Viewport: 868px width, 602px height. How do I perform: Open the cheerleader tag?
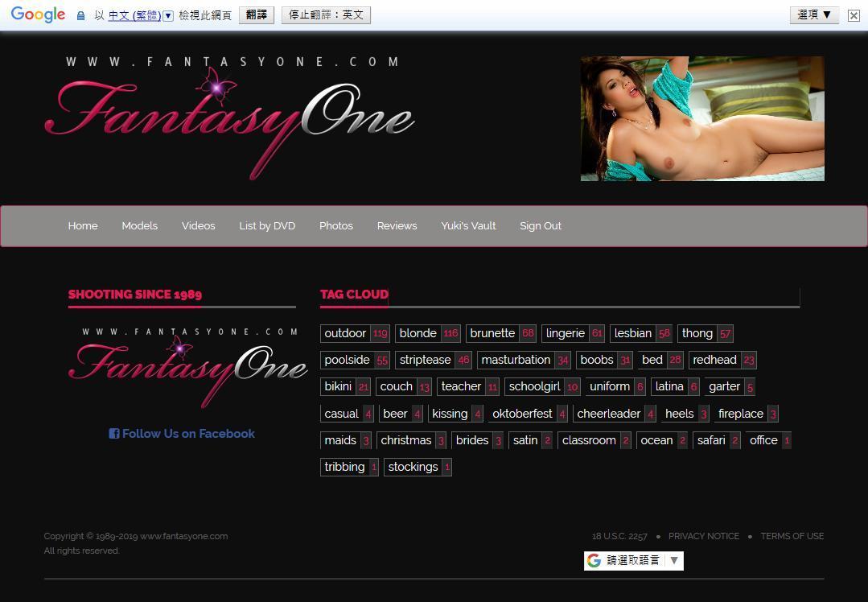(615, 414)
